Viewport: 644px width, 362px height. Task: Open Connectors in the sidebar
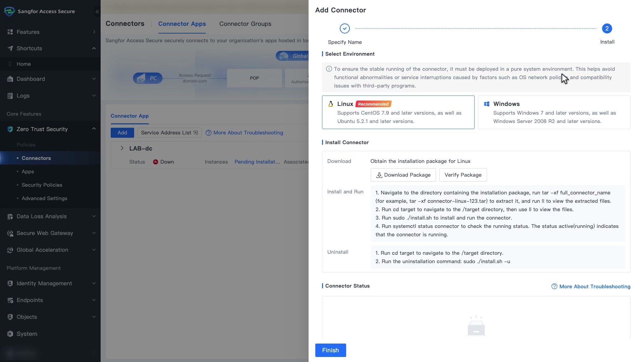pos(50,158)
